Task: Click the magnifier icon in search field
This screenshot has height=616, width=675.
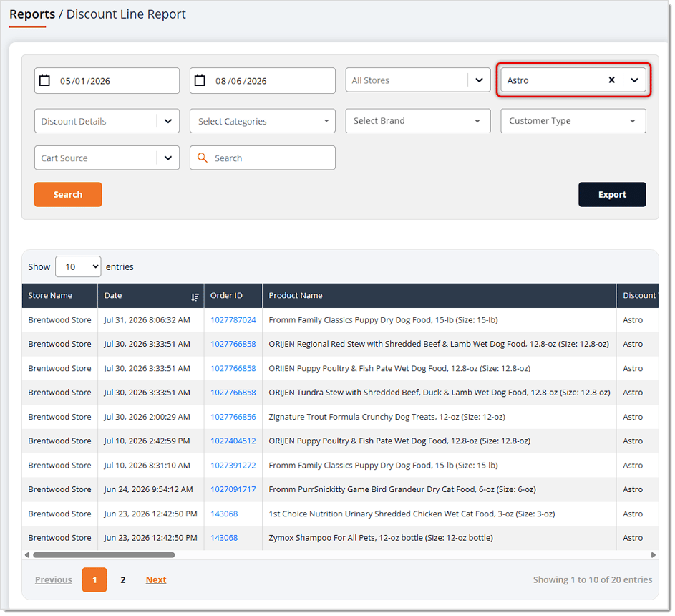Action: 203,158
